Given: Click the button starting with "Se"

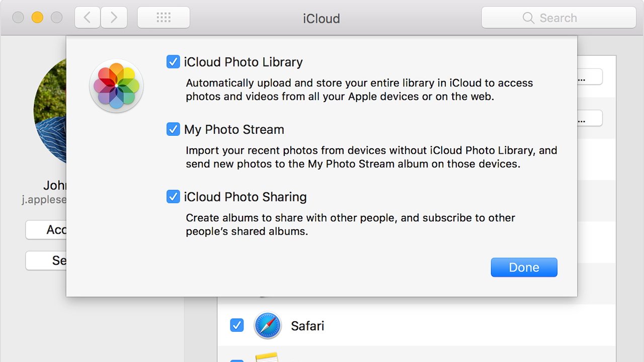Looking at the screenshot, I should coord(46,260).
